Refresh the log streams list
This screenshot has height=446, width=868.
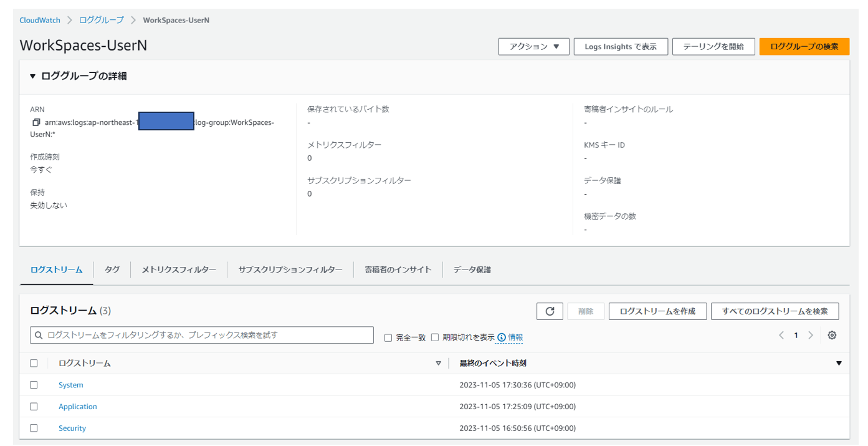(x=550, y=311)
